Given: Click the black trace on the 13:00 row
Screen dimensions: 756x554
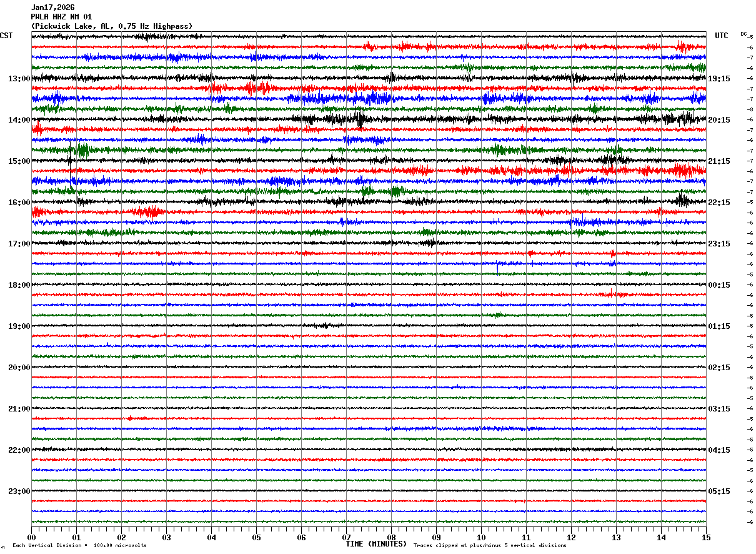Looking at the screenshot, I should (369, 78).
